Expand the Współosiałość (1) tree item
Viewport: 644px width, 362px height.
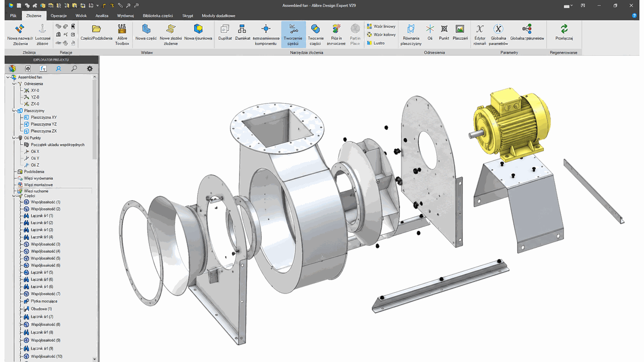[x=20, y=202]
